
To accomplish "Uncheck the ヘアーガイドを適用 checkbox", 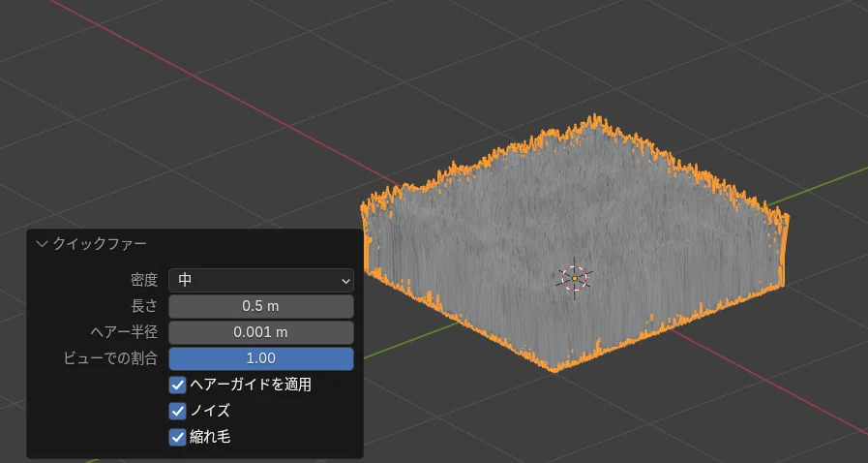I will pos(178,385).
